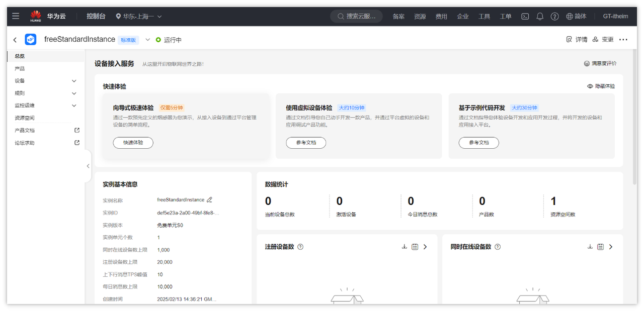Edit instance name with the pencil icon
644x311 pixels.
[210, 199]
